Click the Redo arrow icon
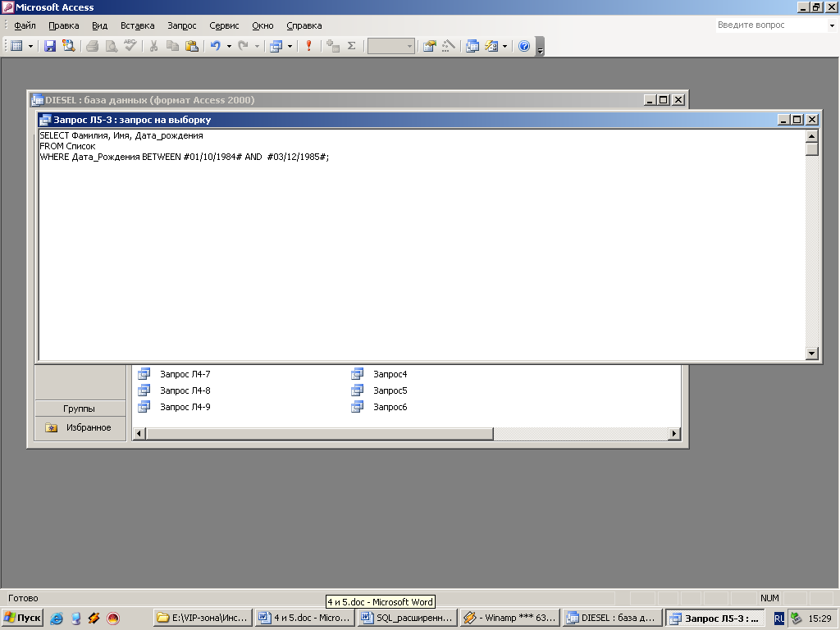 click(x=243, y=46)
